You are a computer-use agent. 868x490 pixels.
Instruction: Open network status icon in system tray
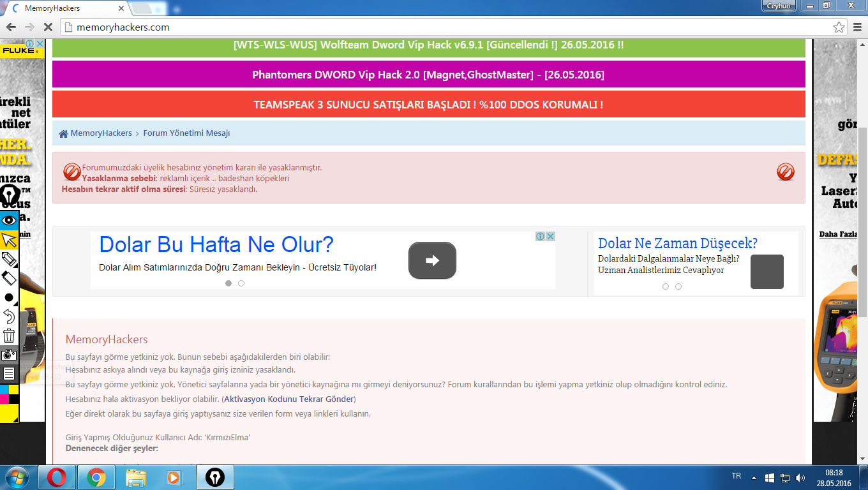[x=785, y=477]
